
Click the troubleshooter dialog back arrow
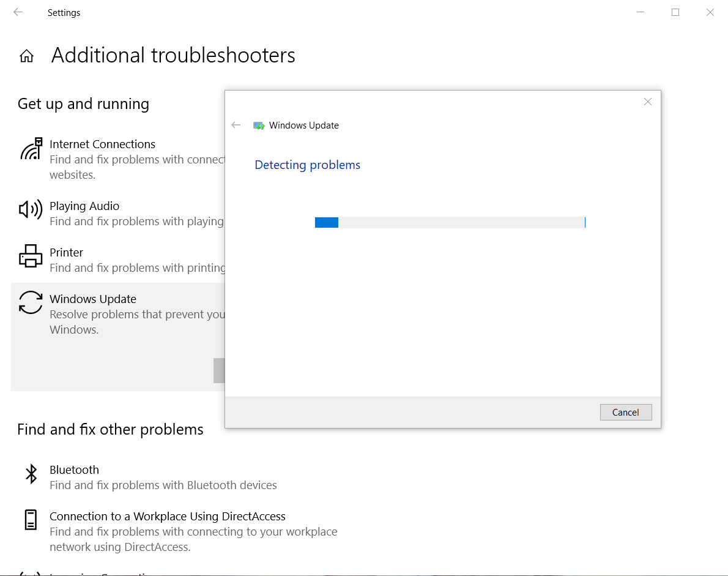[236, 125]
